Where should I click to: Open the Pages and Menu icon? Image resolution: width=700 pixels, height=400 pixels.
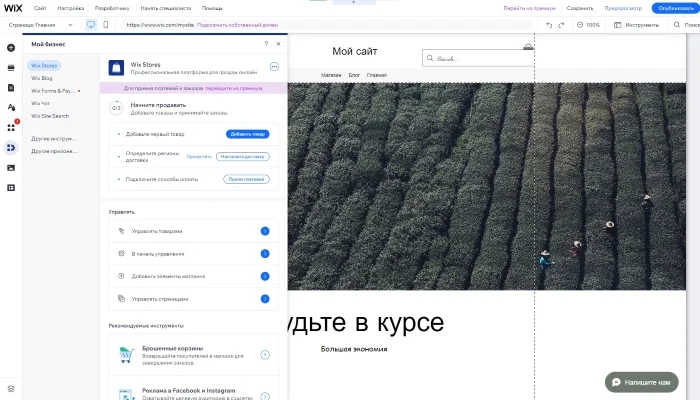click(x=11, y=88)
